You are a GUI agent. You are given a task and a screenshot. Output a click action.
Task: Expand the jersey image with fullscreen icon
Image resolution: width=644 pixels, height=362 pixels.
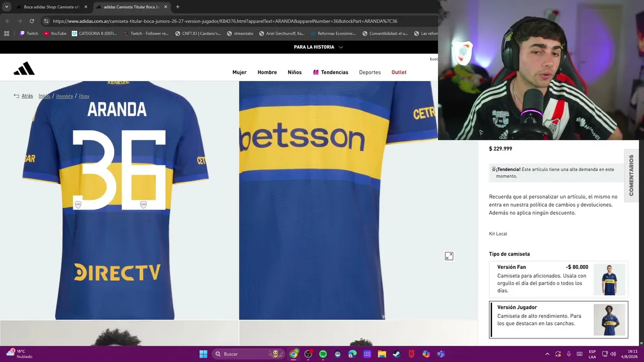(x=449, y=256)
